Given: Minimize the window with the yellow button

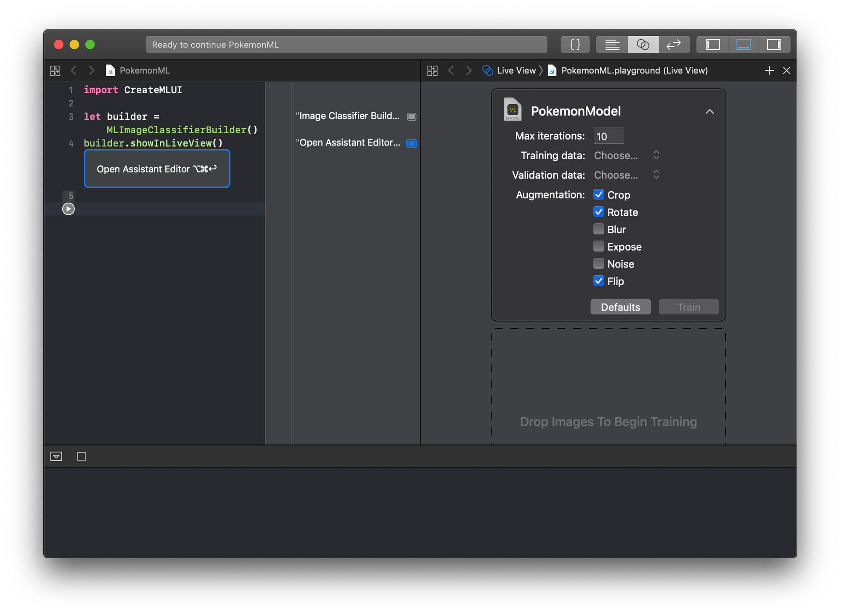Looking at the screenshot, I should tap(74, 45).
